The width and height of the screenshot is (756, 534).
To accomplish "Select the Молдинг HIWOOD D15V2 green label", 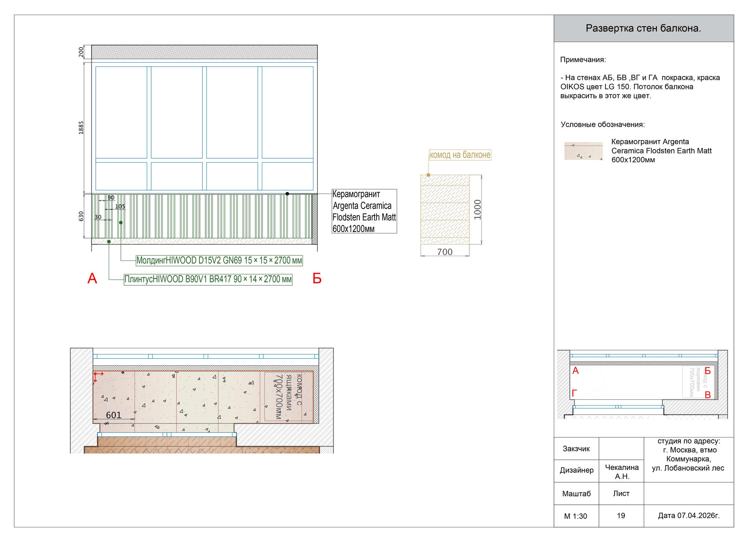I will [x=219, y=261].
